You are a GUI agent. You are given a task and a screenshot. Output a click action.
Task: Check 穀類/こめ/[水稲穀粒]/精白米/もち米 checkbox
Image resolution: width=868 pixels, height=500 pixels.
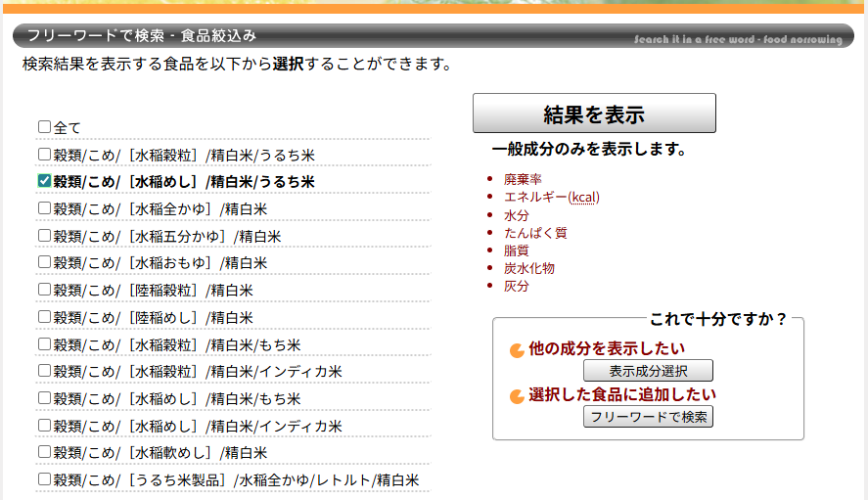click(44, 343)
